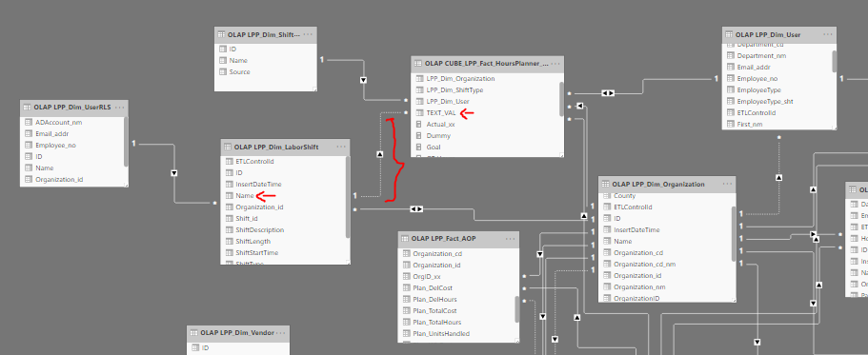The width and height of the screenshot is (868, 355).
Task: Click scrollbar of HoursPlanner fact table
Action: coord(561,100)
